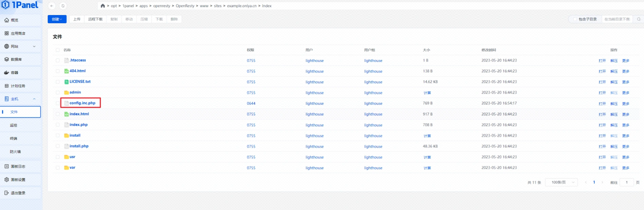Click the search magnifier icon

click(x=638, y=19)
